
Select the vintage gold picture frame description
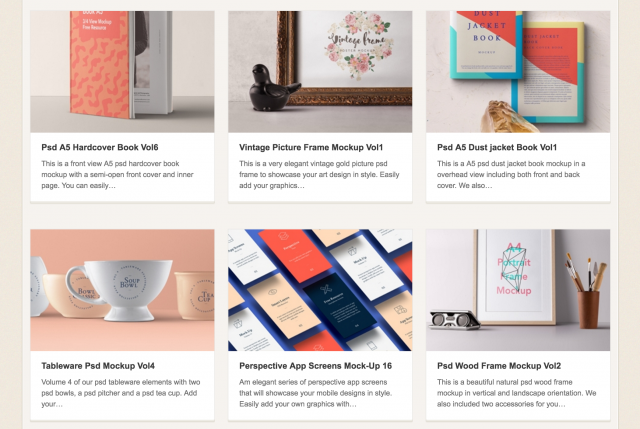click(319, 174)
